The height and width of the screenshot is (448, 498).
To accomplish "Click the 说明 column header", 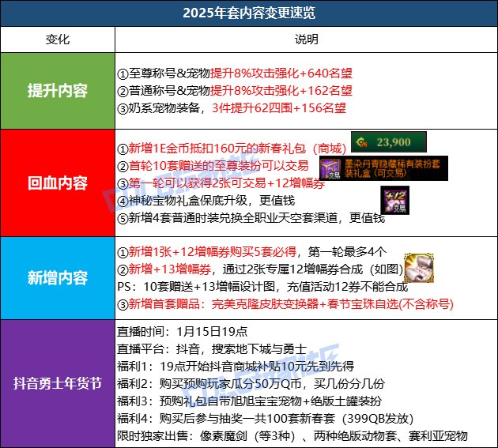I will [306, 40].
